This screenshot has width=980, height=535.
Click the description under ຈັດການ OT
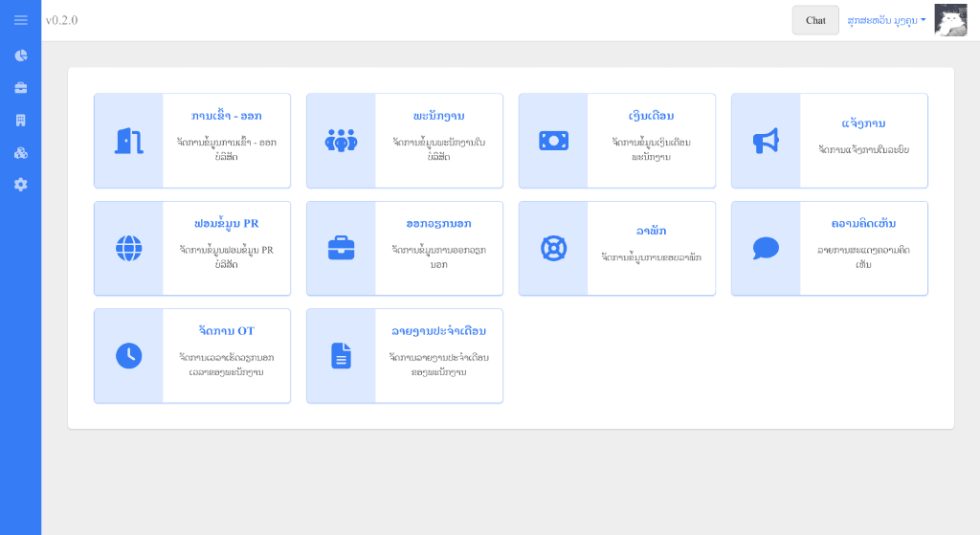click(x=226, y=365)
